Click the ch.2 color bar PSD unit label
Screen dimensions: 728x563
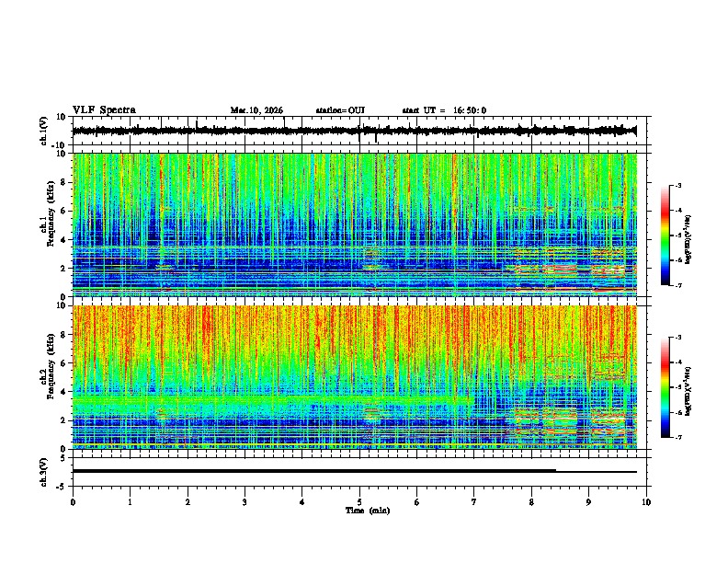688,391
